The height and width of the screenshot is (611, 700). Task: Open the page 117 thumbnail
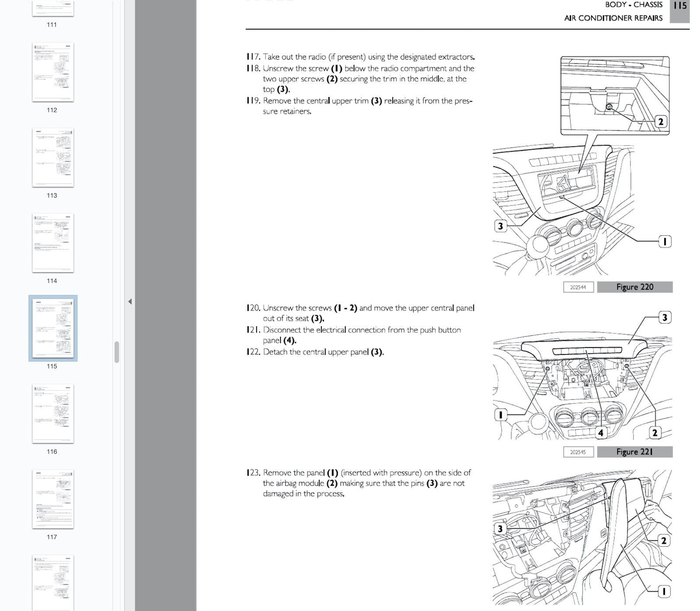pos(53,499)
